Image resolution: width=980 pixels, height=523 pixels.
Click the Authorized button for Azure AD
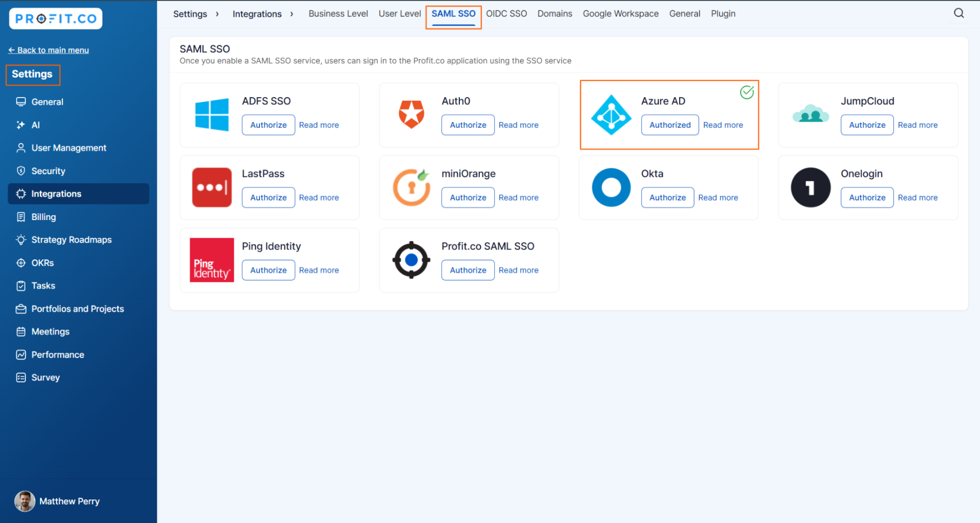click(x=670, y=125)
